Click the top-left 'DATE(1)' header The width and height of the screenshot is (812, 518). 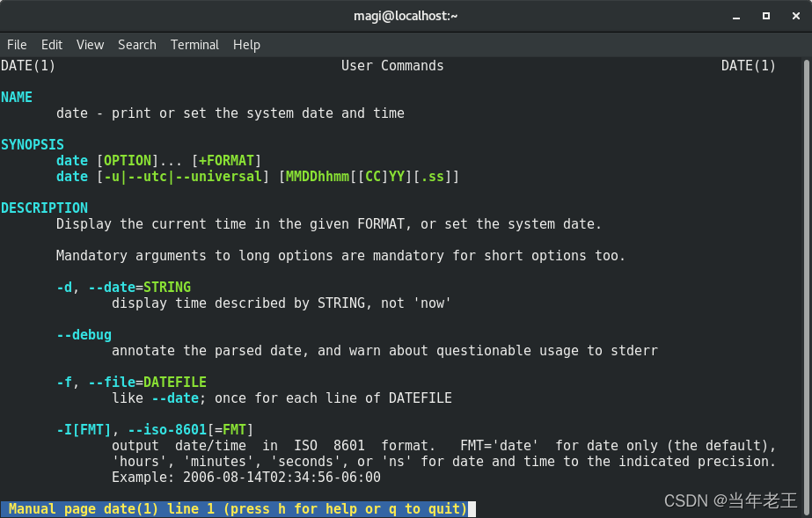(28, 66)
